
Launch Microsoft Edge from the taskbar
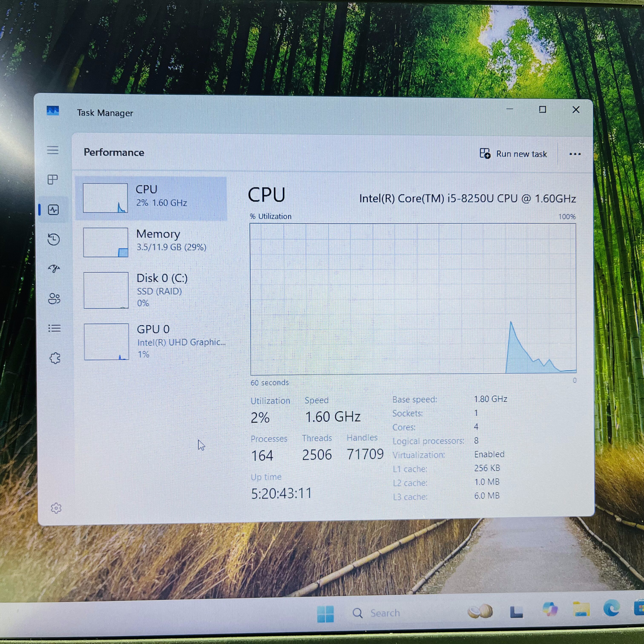pos(612,608)
